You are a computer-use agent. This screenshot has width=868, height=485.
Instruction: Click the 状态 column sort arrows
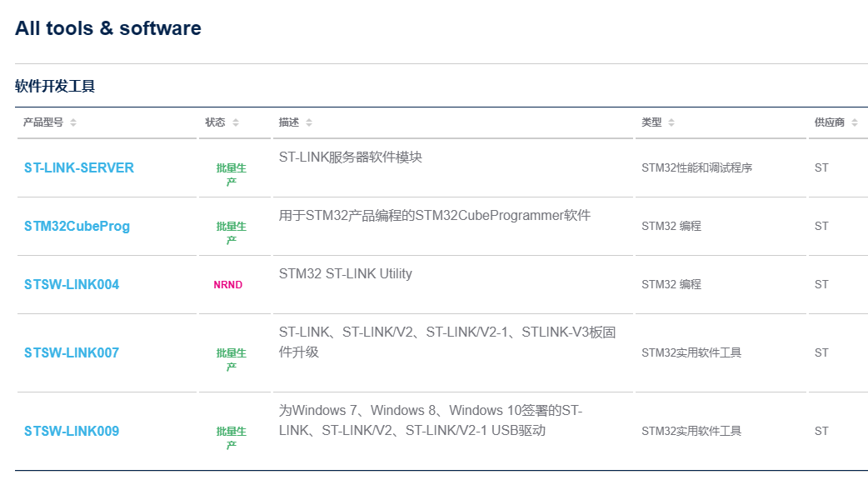[236, 123]
